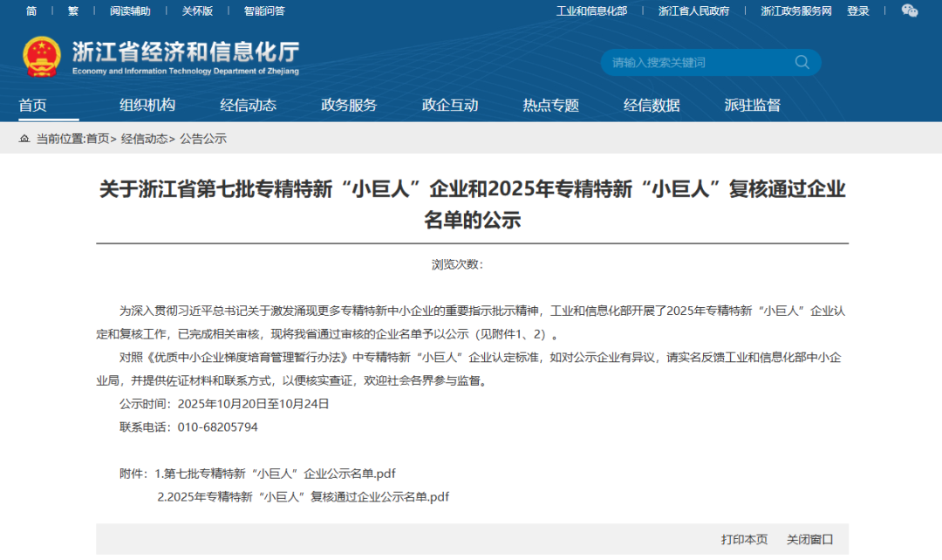The image size is (942, 560).
Task: Switch to 繁 traditional Chinese
Action: (73, 11)
